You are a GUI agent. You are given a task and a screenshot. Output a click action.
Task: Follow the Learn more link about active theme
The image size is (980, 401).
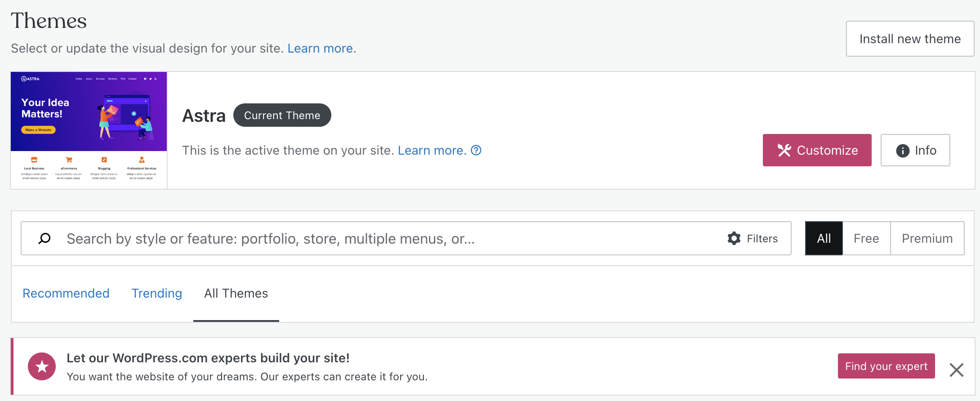pos(432,150)
